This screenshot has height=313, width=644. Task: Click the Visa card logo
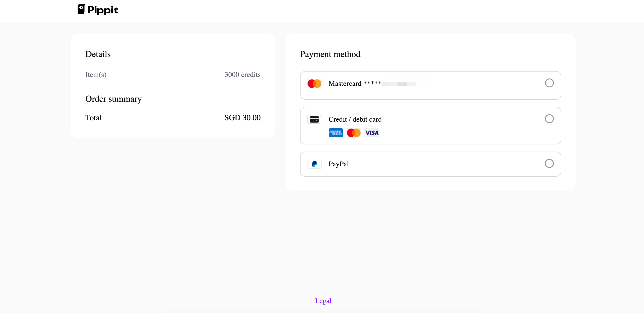point(371,133)
